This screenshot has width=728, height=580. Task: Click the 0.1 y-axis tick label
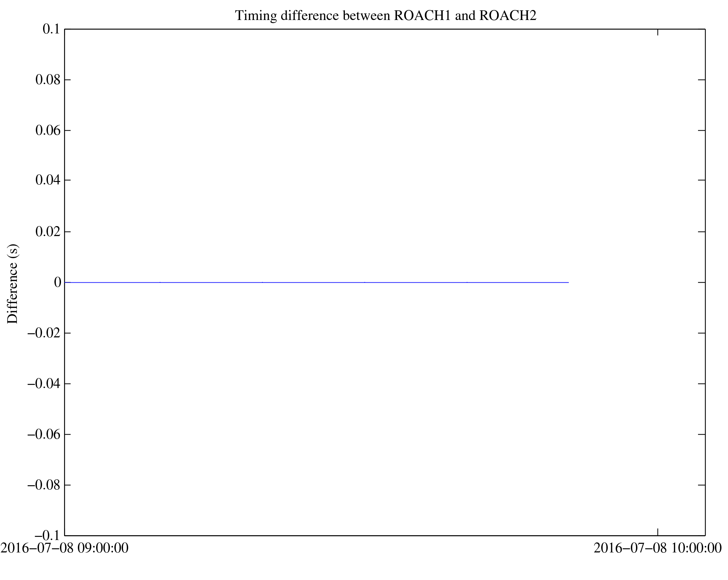coord(51,29)
